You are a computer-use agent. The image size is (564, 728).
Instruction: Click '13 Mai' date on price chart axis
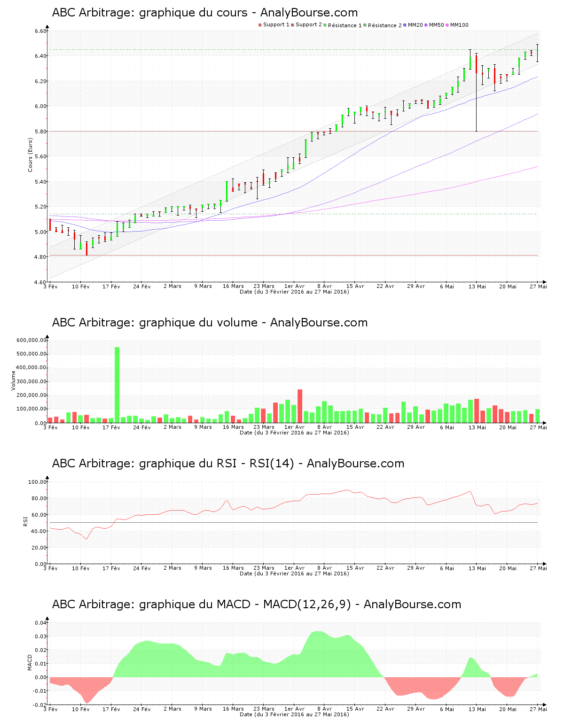[477, 286]
